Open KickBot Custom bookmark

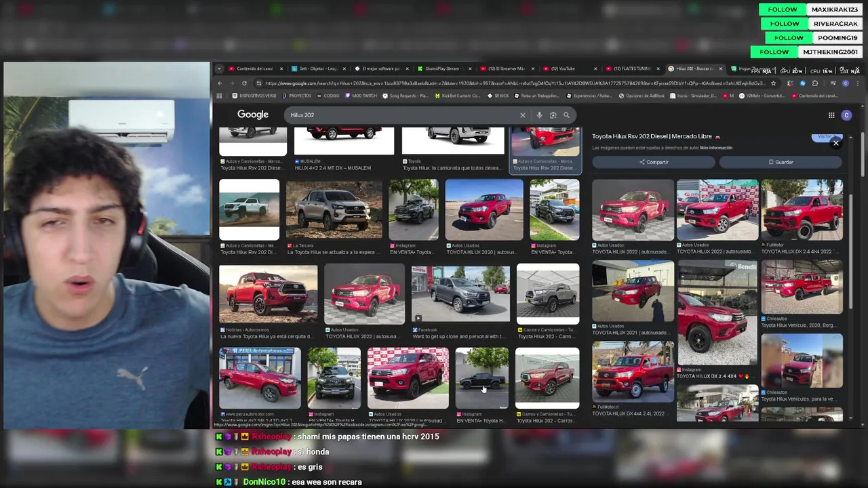pyautogui.click(x=458, y=96)
